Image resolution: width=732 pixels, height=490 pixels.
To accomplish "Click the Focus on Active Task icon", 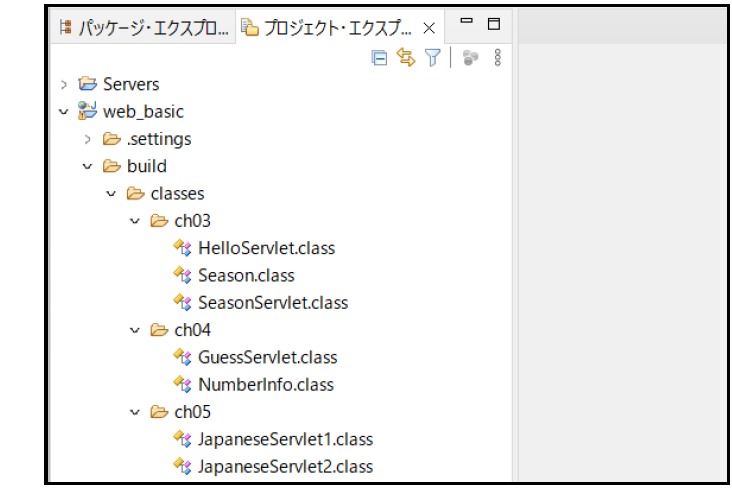I will (x=470, y=59).
